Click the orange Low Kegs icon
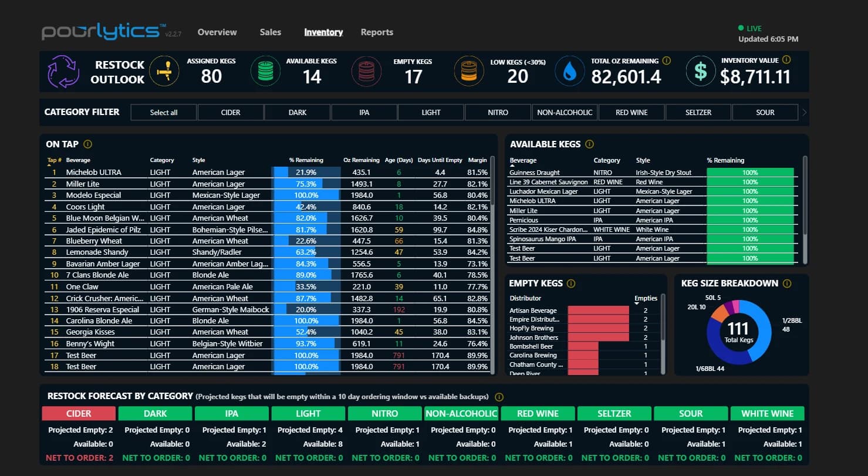The image size is (868, 476). point(469,72)
